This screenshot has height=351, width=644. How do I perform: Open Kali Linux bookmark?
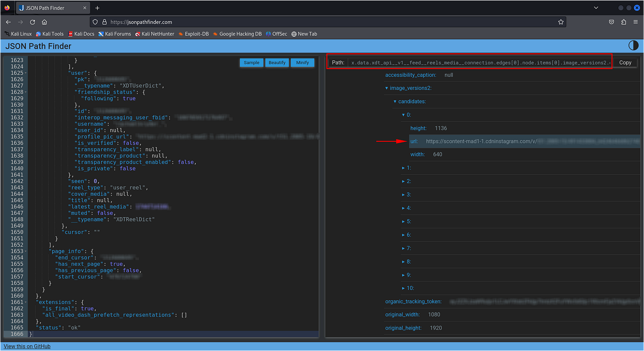(x=18, y=34)
